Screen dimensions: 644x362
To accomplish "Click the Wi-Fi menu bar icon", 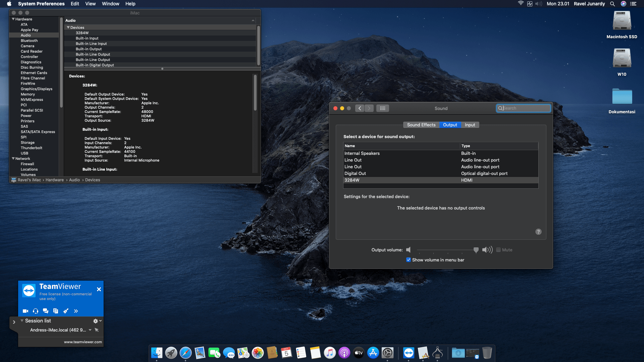I will tap(521, 4).
